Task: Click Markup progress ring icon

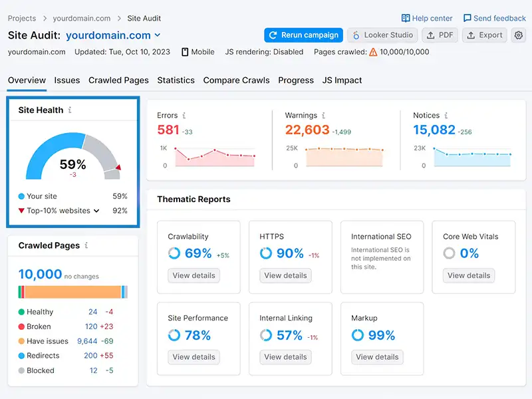Action: [x=357, y=335]
